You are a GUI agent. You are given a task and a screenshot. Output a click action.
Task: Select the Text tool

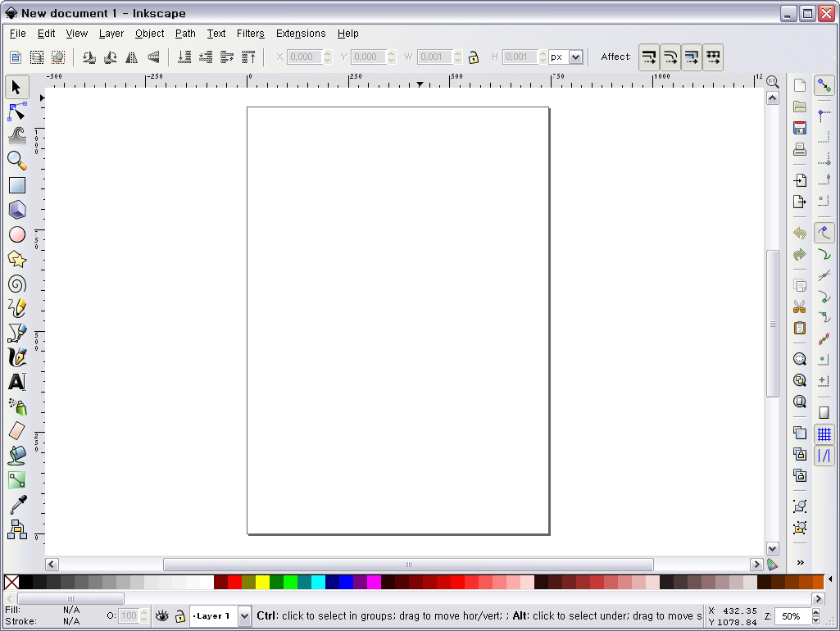click(x=16, y=383)
